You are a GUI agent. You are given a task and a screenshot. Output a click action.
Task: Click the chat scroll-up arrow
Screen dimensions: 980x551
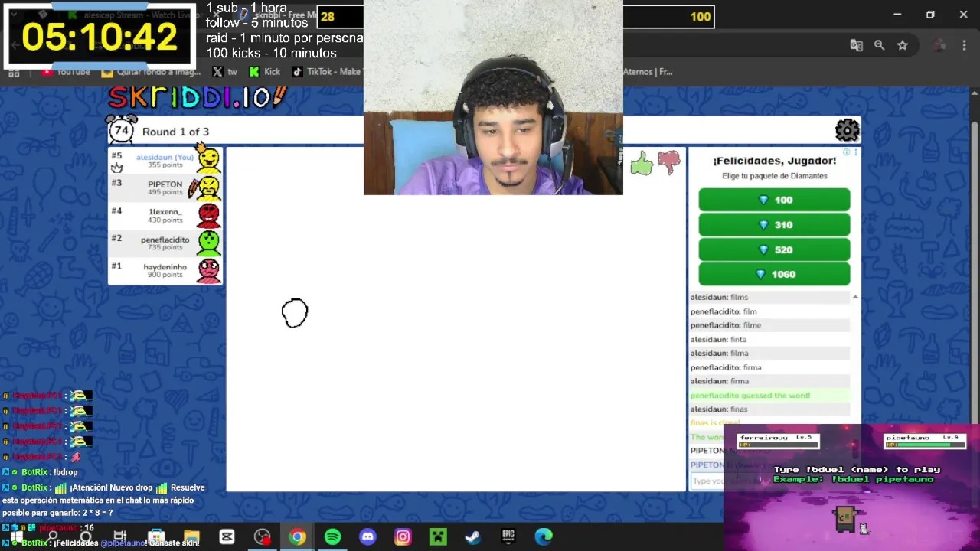855,297
